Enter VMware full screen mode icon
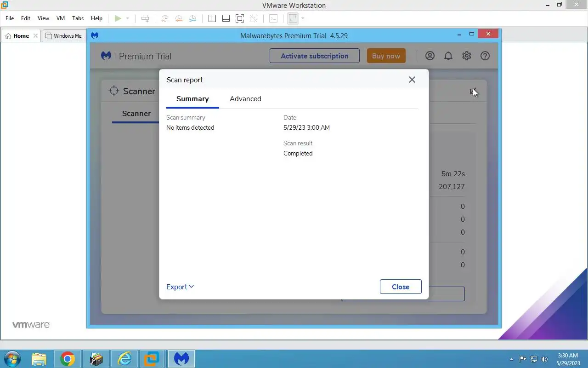Viewport: 588px width, 368px height. pos(240,18)
